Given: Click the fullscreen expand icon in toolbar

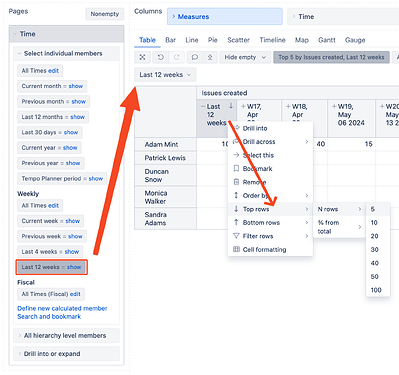Looking at the screenshot, I should [142, 57].
